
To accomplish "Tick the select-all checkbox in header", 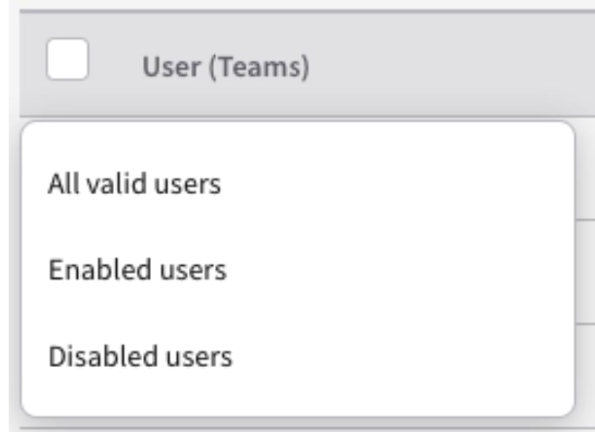I will click(x=68, y=59).
